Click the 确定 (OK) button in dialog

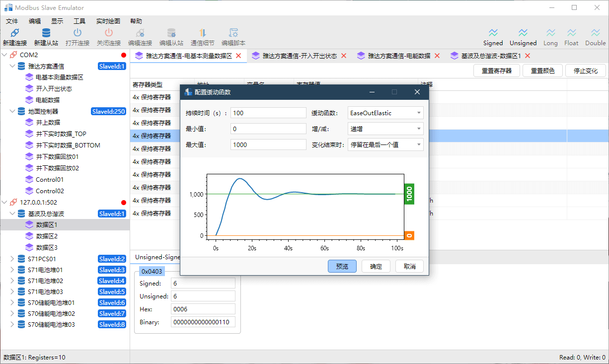(376, 266)
